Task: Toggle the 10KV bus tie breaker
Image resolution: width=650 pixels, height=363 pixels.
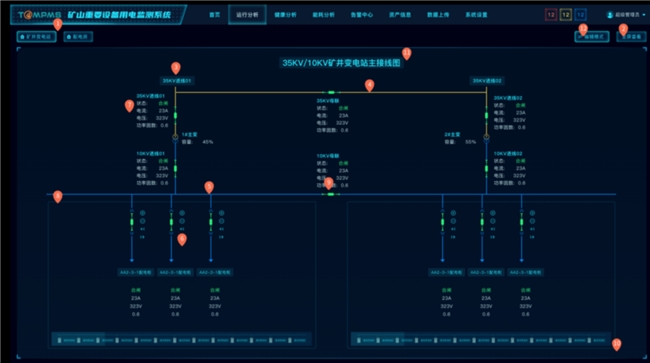Action: coord(330,194)
